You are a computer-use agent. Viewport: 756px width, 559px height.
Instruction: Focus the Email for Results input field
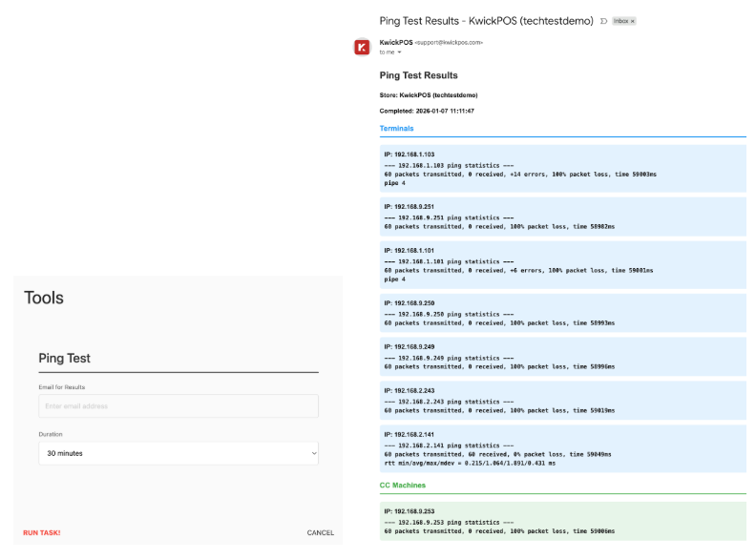coord(178,405)
